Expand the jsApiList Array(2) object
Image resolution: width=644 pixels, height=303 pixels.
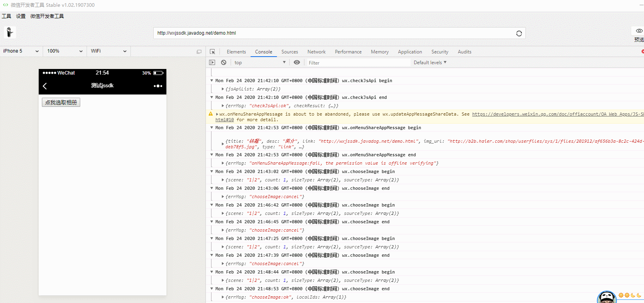pyautogui.click(x=223, y=89)
